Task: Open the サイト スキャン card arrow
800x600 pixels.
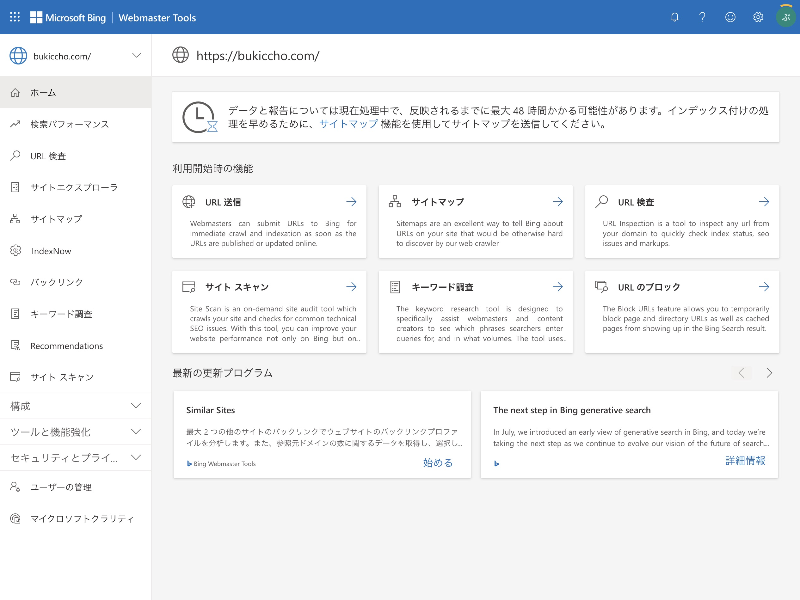Action: (351, 287)
